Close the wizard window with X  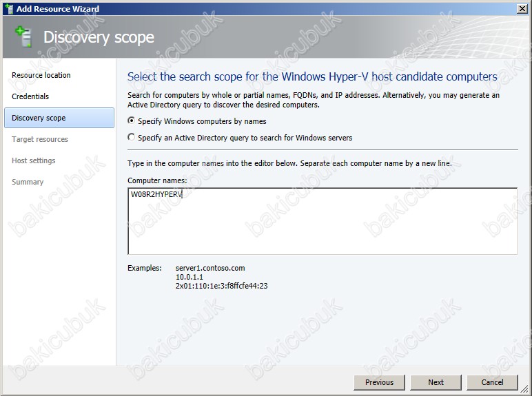522,9
